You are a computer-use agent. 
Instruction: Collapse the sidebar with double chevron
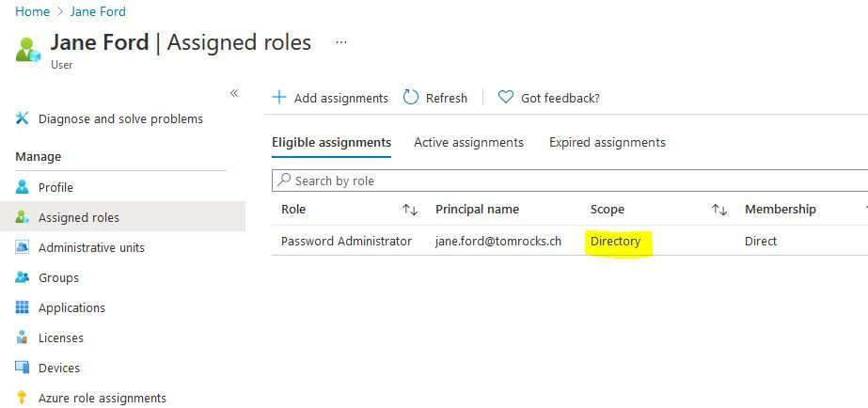[234, 93]
